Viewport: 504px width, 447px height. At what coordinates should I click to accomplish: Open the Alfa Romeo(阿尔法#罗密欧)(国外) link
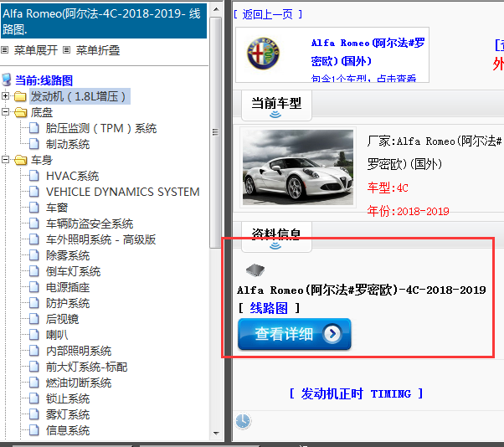tap(368, 51)
